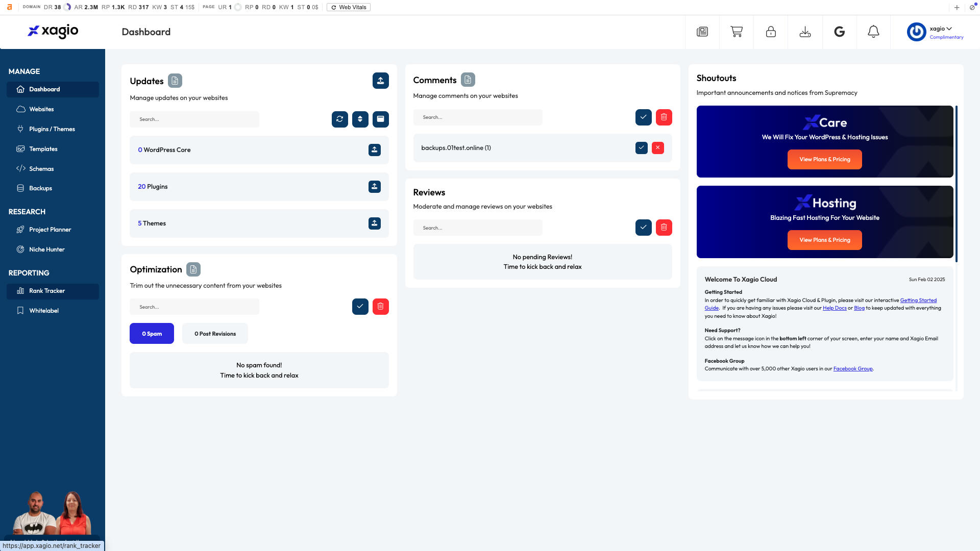Open Niche Hunter in sidebar
The width and height of the screenshot is (980, 551).
click(53, 249)
